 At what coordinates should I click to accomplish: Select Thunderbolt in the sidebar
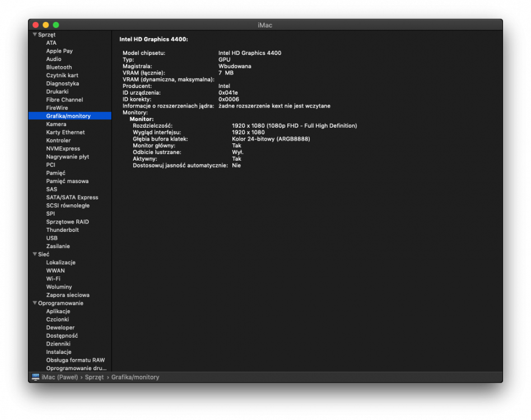pos(63,230)
